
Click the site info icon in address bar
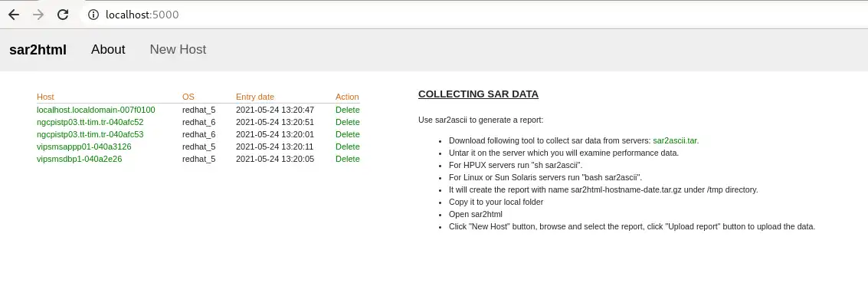coord(94,15)
